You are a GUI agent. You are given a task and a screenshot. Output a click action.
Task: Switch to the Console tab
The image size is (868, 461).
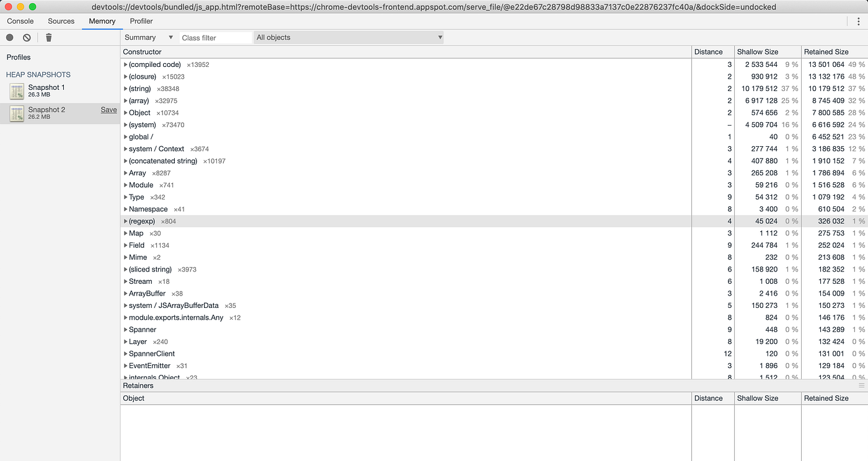click(x=20, y=20)
